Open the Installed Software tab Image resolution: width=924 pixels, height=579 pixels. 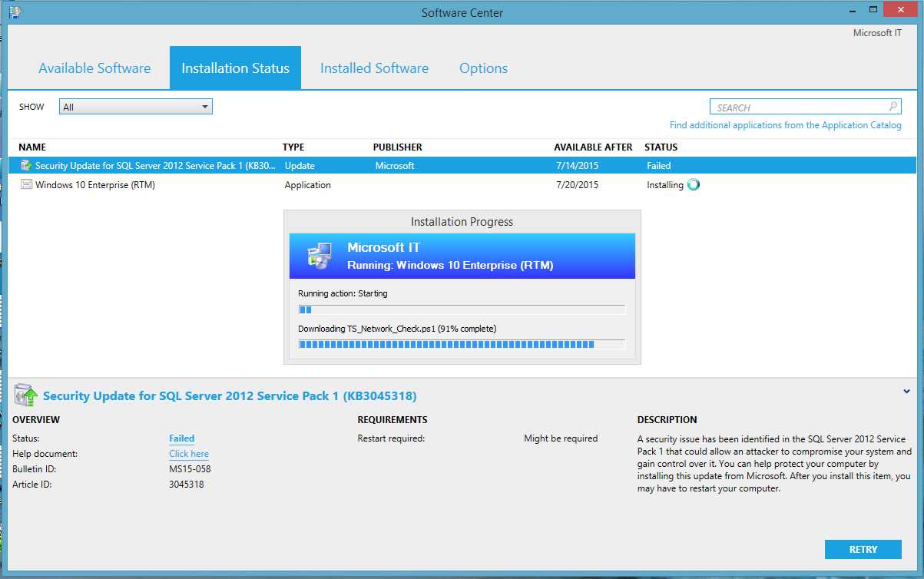374,68
